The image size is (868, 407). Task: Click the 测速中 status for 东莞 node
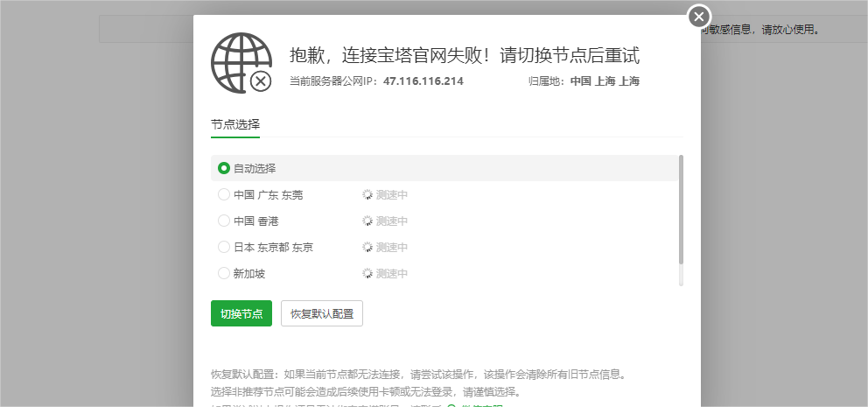(x=392, y=195)
